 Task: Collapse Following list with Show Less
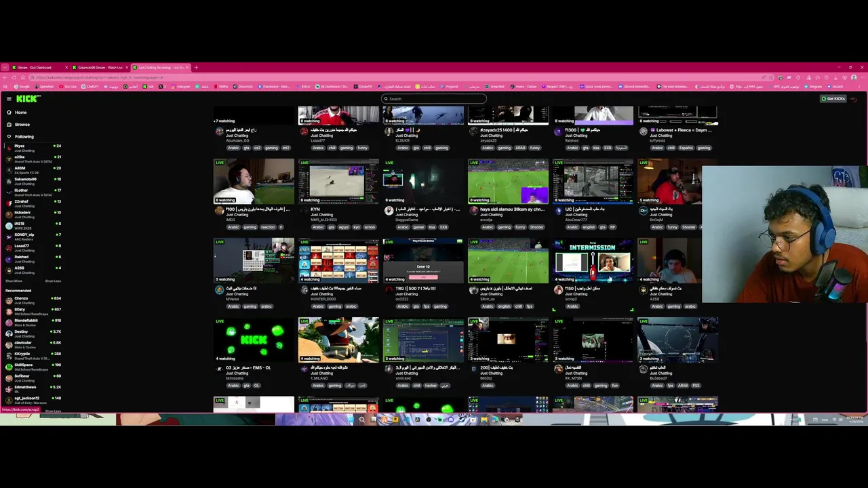pos(53,281)
